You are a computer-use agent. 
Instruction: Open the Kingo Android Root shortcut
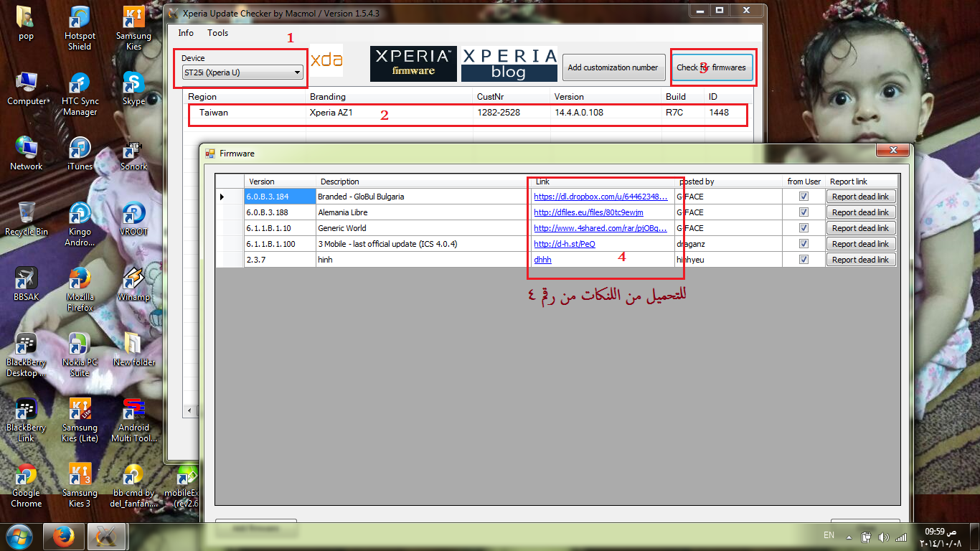pyautogui.click(x=80, y=225)
